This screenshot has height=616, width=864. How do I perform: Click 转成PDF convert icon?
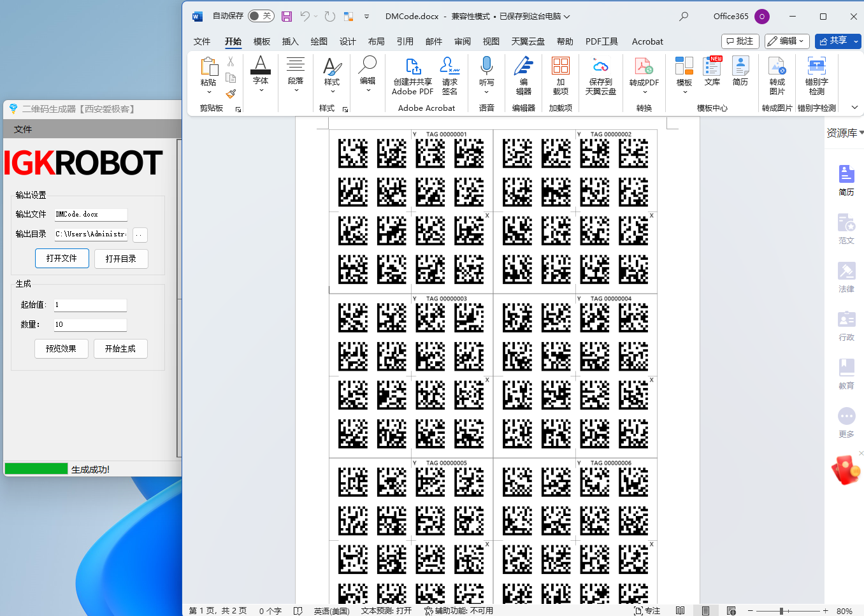click(x=644, y=75)
